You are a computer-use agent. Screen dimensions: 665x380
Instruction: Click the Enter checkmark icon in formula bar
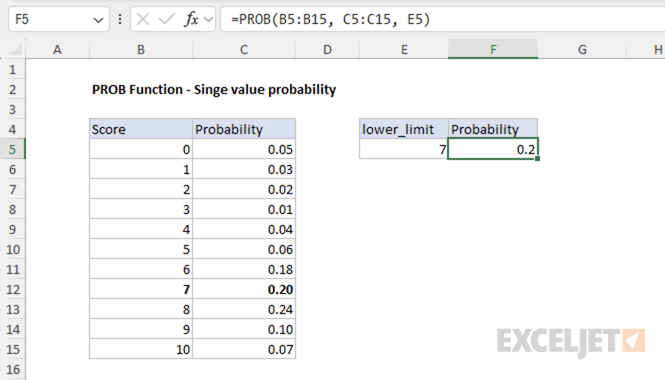(167, 19)
